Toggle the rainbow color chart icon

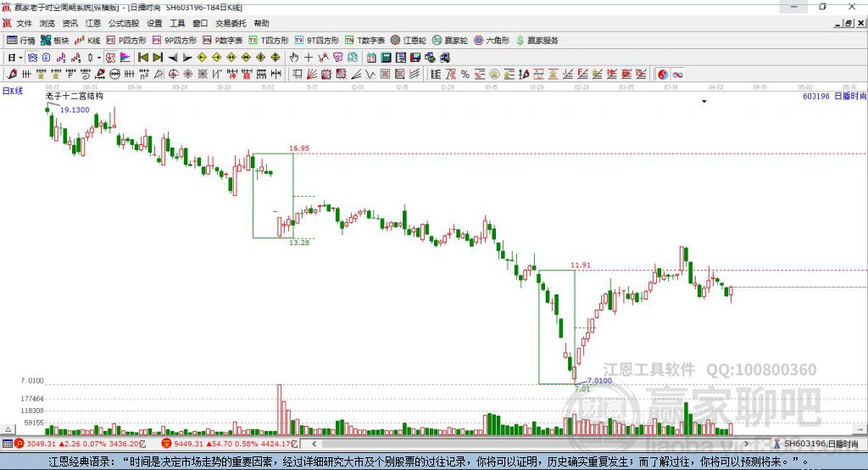pyautogui.click(x=125, y=58)
